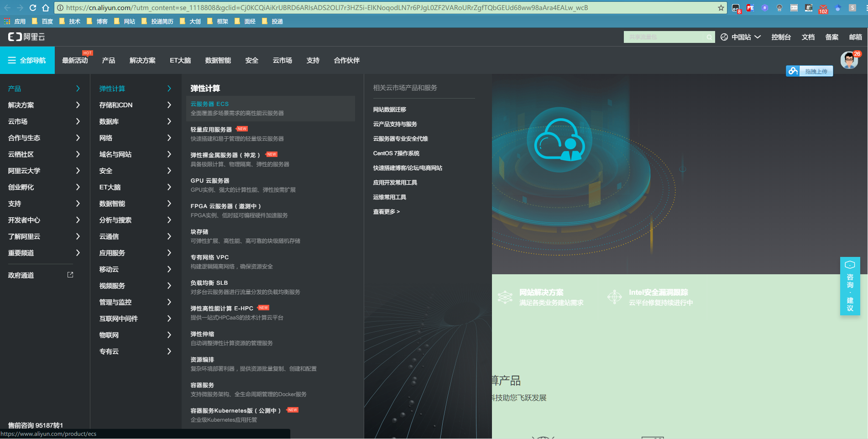Click the 控制台 console link
The height and width of the screenshot is (439, 868).
[x=781, y=37]
